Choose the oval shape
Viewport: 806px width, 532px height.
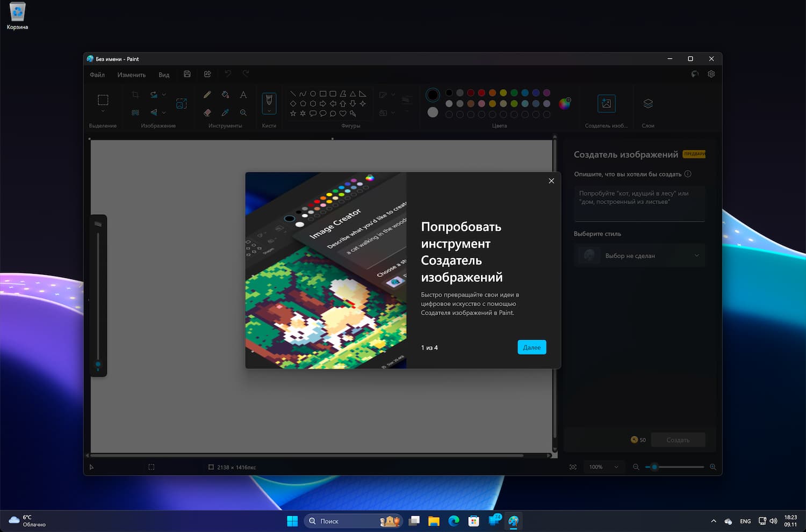coord(313,93)
